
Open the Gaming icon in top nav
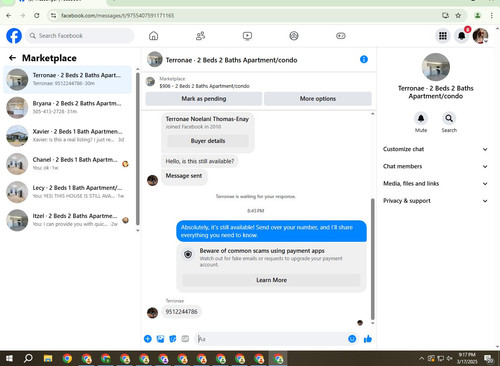(341, 36)
